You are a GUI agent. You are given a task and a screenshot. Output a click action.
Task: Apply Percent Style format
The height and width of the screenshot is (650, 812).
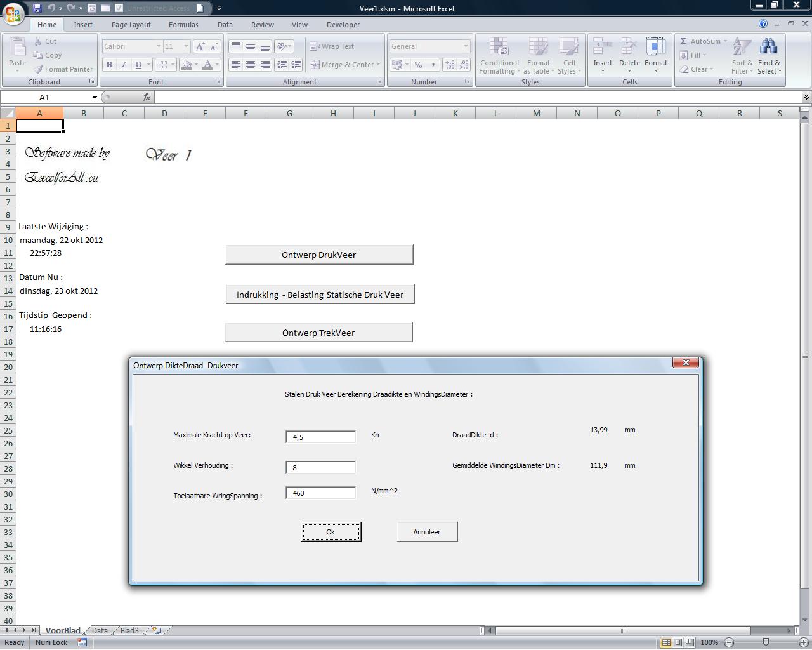point(418,65)
